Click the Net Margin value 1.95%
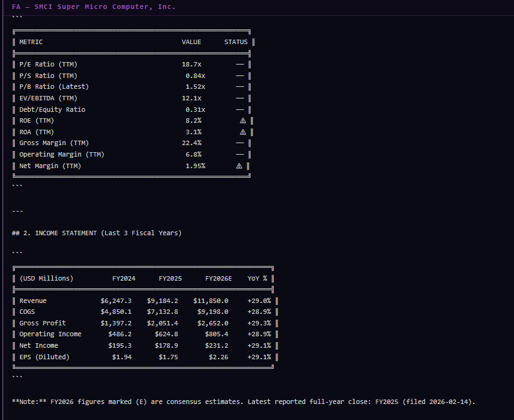The width and height of the screenshot is (514, 420). click(196, 166)
